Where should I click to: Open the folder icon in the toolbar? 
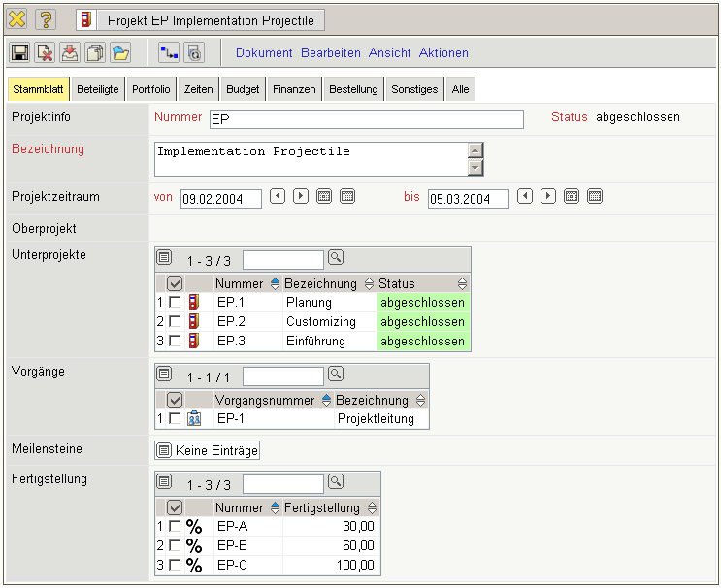coord(120,53)
